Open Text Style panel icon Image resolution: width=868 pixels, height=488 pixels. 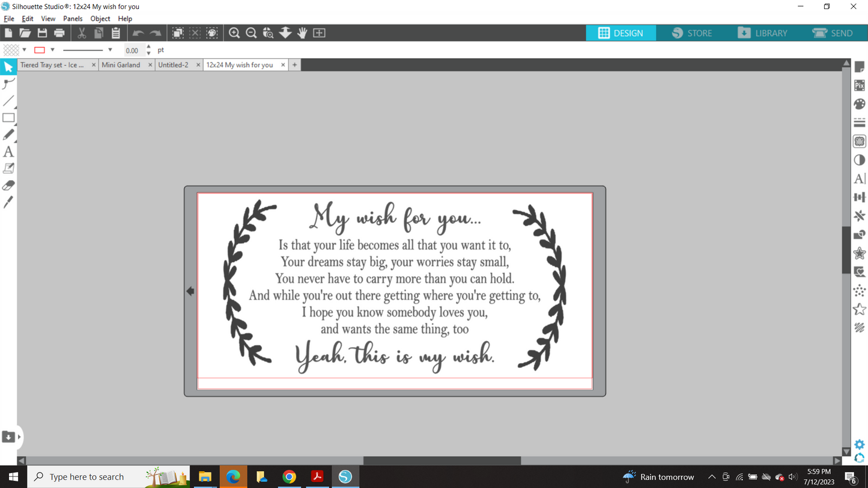(x=860, y=178)
